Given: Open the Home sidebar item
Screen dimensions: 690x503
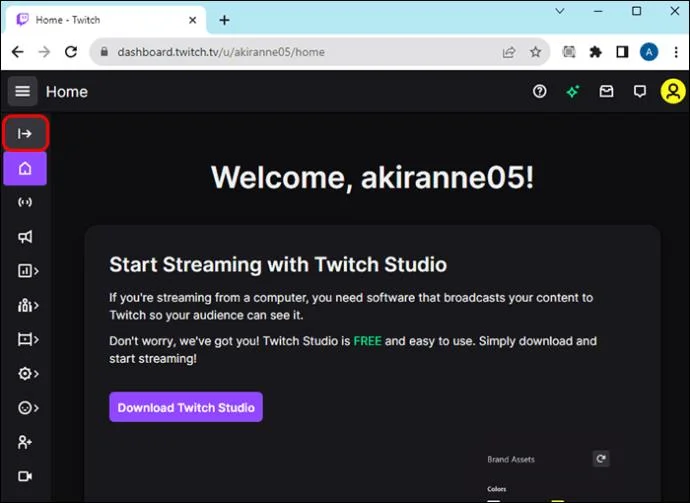Looking at the screenshot, I should (25, 168).
